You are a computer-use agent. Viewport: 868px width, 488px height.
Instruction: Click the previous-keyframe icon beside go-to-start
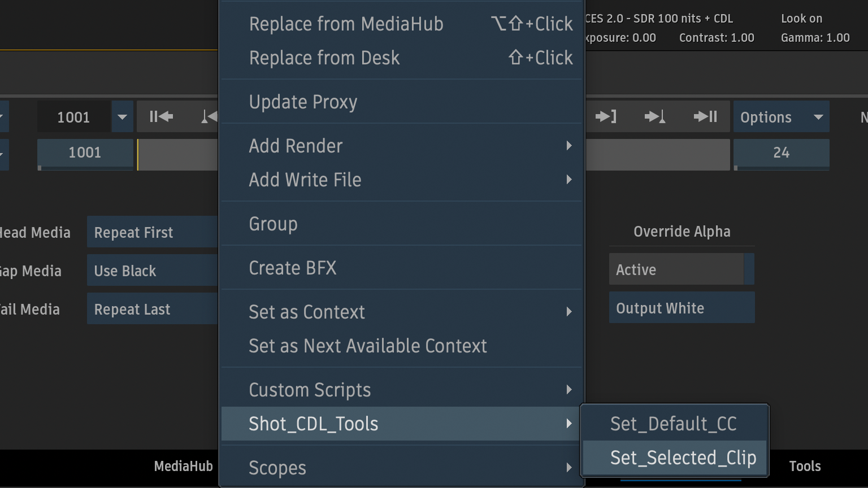pyautogui.click(x=209, y=117)
